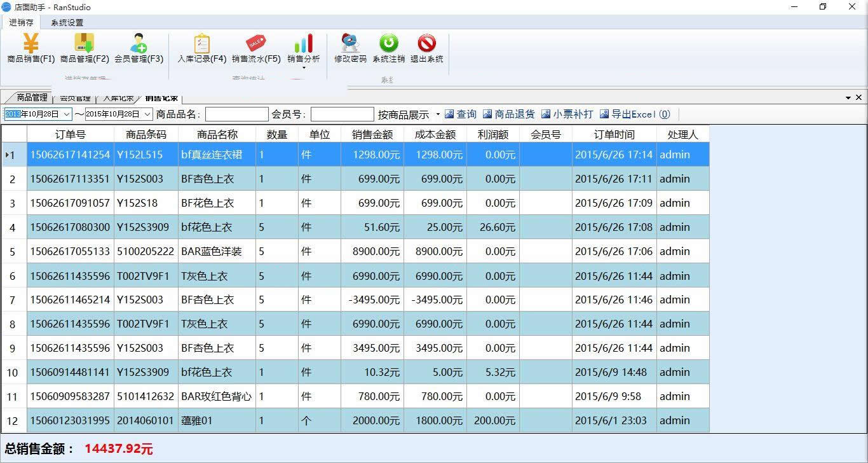Image resolution: width=868 pixels, height=463 pixels.
Task: Click barcode cell Y152L515
Action: tap(146, 155)
